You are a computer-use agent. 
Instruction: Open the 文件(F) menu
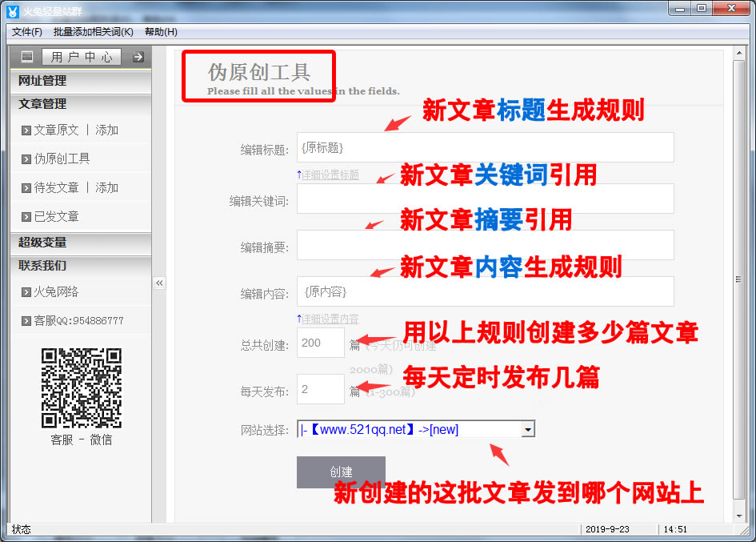pyautogui.click(x=27, y=32)
